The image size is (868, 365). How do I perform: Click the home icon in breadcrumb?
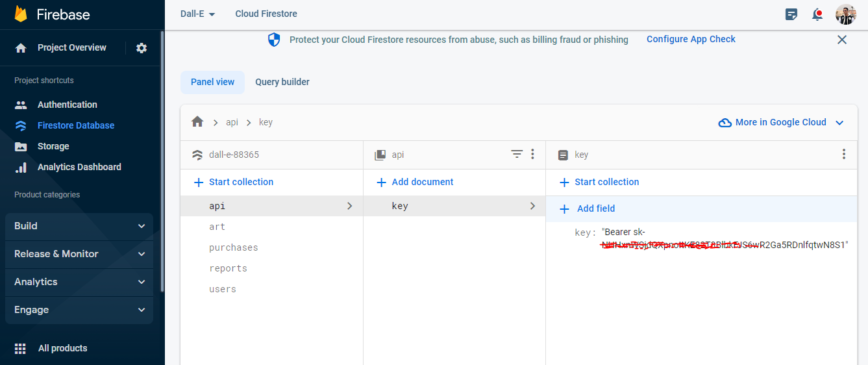197,122
